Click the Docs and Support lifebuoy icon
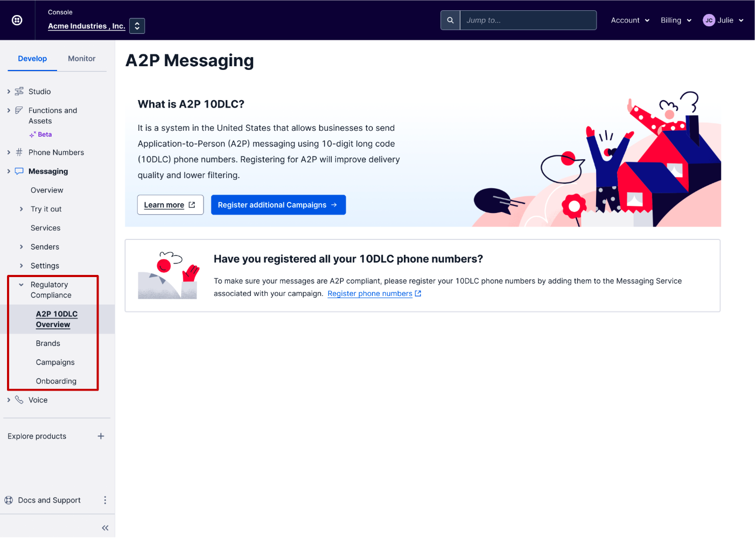Image resolution: width=756 pixels, height=538 pixels. pyautogui.click(x=9, y=500)
